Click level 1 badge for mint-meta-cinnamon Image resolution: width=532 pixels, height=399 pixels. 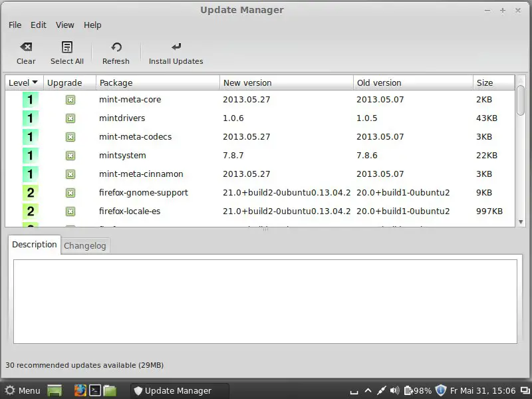[31, 174]
